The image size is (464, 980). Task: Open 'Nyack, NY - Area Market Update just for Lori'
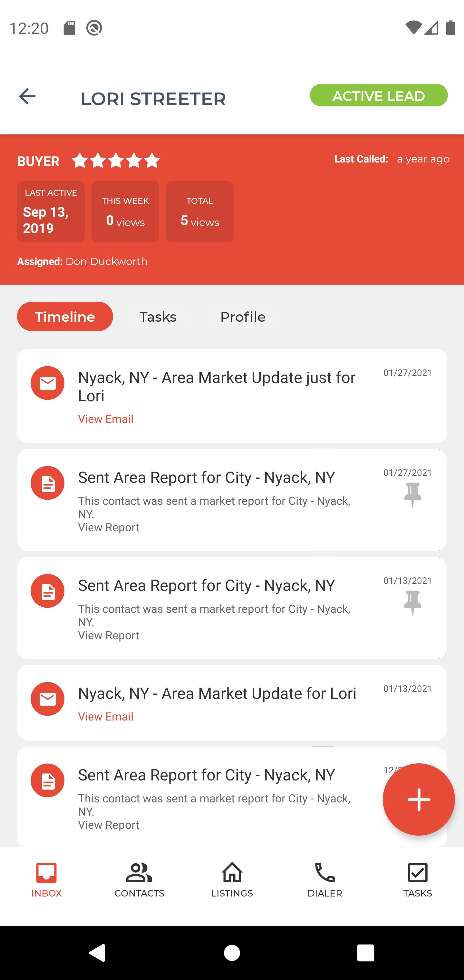click(217, 387)
